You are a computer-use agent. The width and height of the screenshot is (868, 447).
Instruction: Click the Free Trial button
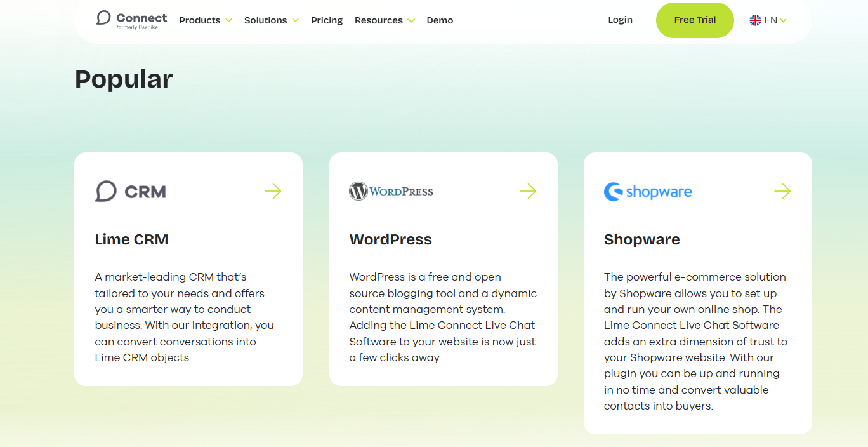pos(694,20)
